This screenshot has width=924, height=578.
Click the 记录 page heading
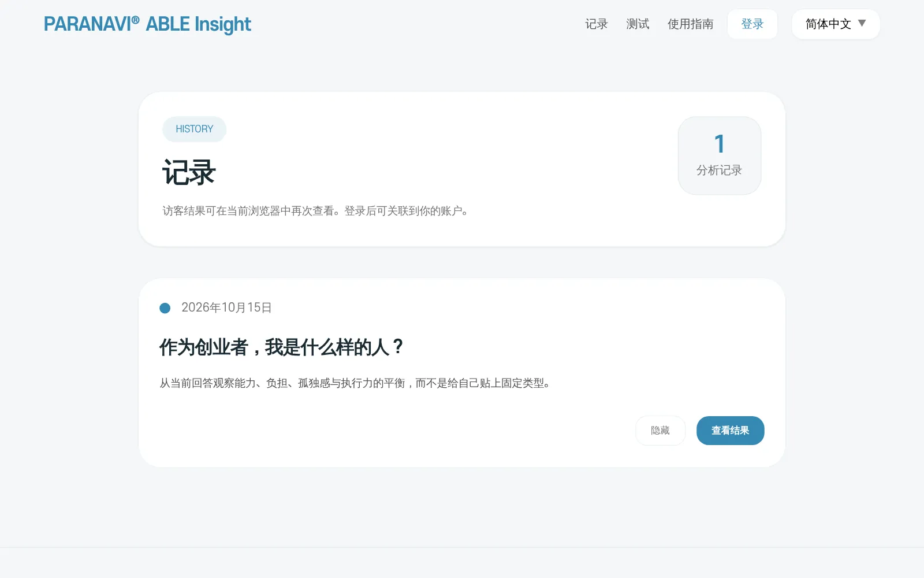click(189, 172)
